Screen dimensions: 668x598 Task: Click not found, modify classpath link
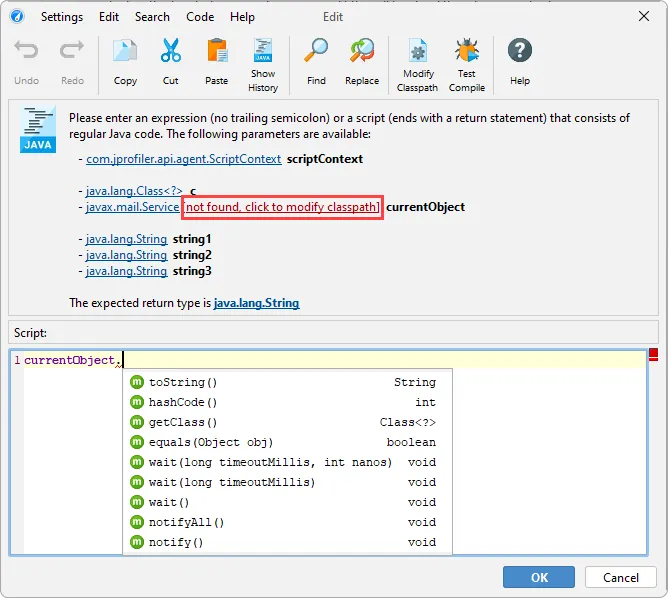pyautogui.click(x=282, y=207)
